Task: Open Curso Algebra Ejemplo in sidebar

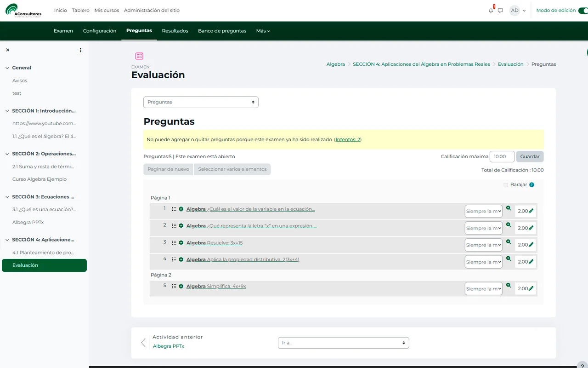Action: point(40,179)
